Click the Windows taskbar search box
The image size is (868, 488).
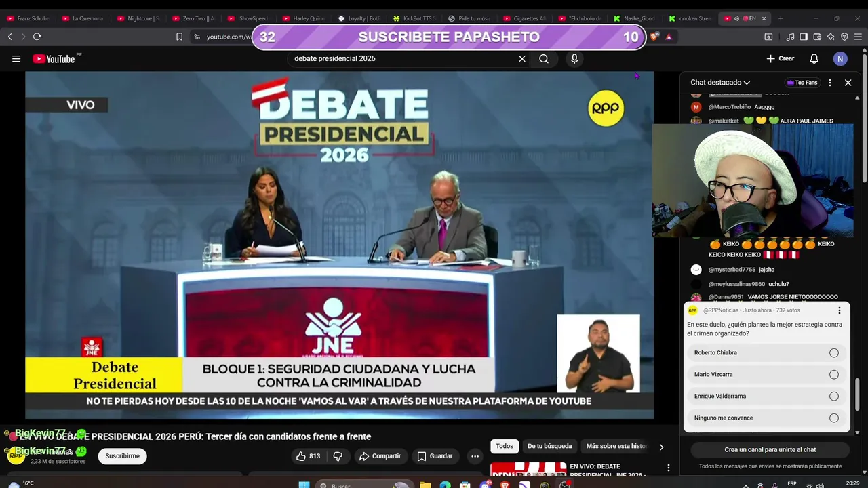click(x=365, y=485)
